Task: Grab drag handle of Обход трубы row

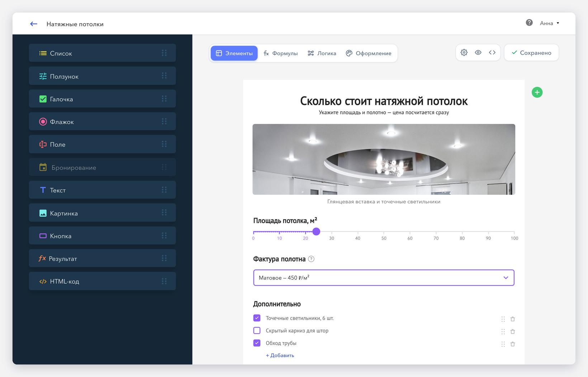Action: coord(503,344)
